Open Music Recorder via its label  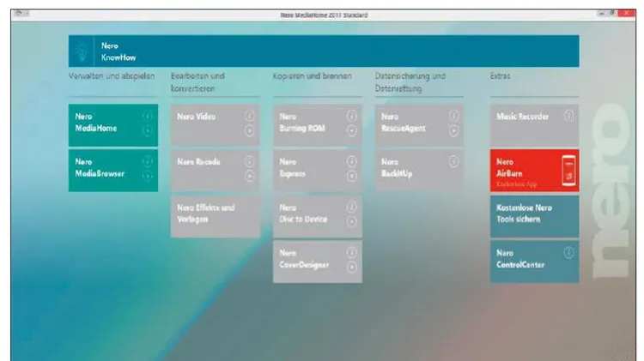(522, 117)
